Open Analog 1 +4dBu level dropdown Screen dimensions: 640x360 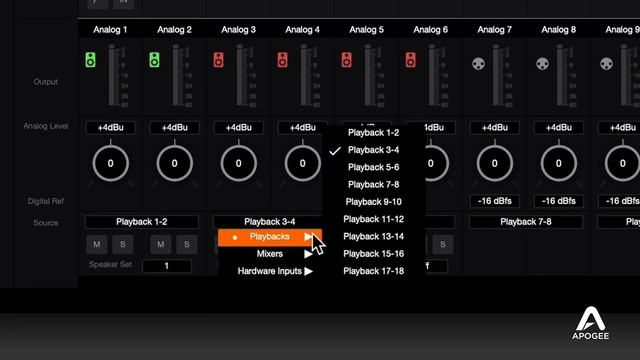111,128
